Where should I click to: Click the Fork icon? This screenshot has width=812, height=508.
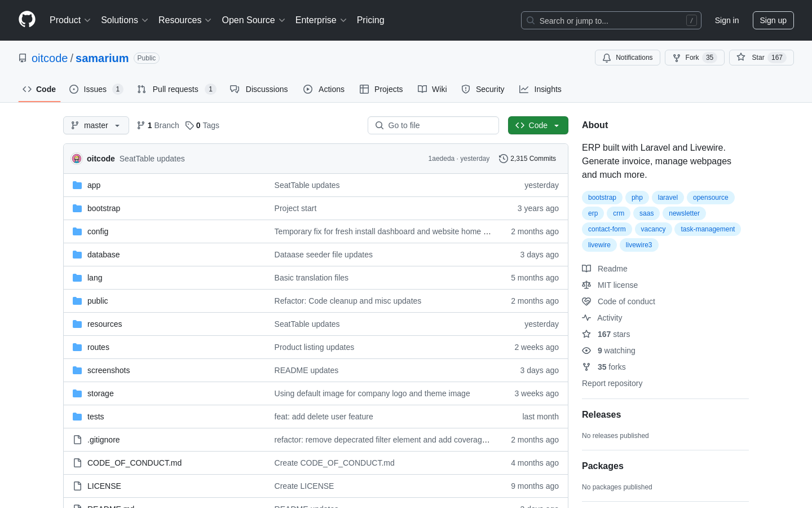coord(677,58)
